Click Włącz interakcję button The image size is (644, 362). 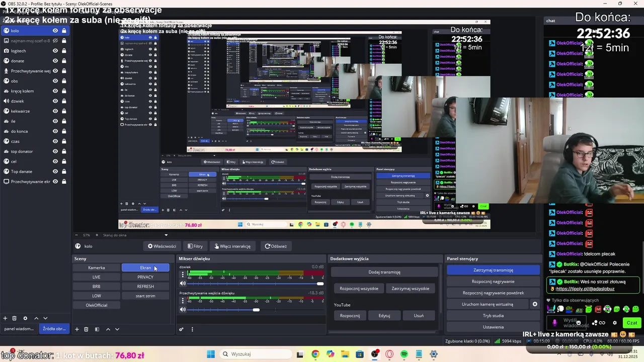click(x=232, y=246)
